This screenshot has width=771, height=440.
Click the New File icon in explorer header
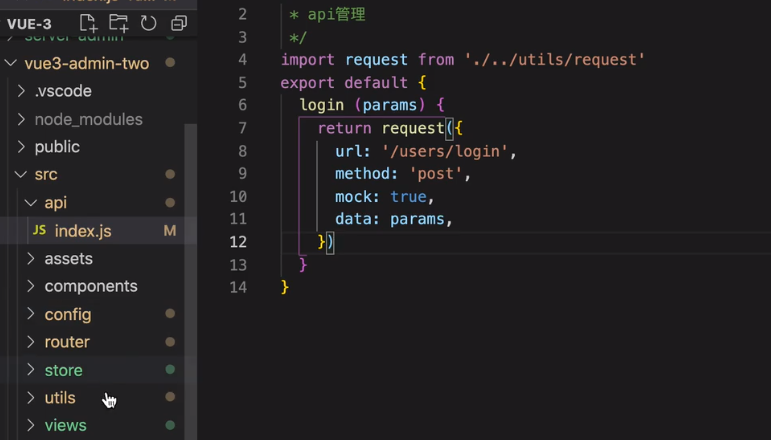pos(88,23)
